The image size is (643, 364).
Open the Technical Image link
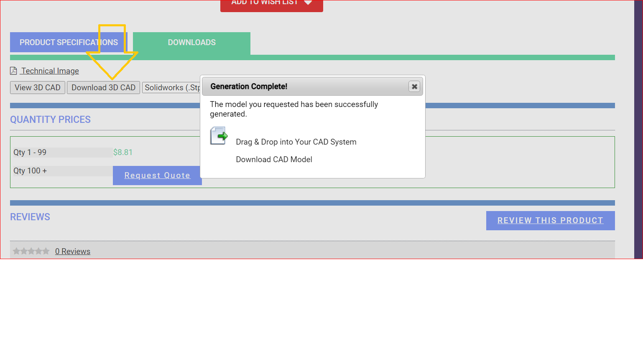coord(50,71)
